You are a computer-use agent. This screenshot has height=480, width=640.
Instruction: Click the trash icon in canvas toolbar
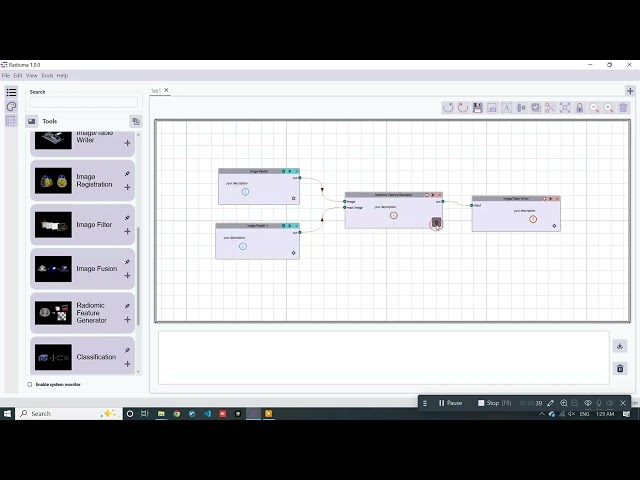pos(623,108)
